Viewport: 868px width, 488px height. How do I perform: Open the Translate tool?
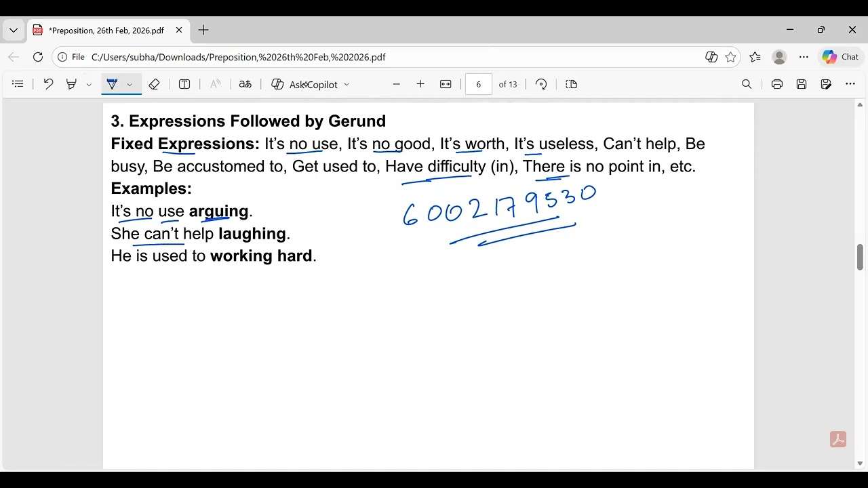(x=245, y=84)
